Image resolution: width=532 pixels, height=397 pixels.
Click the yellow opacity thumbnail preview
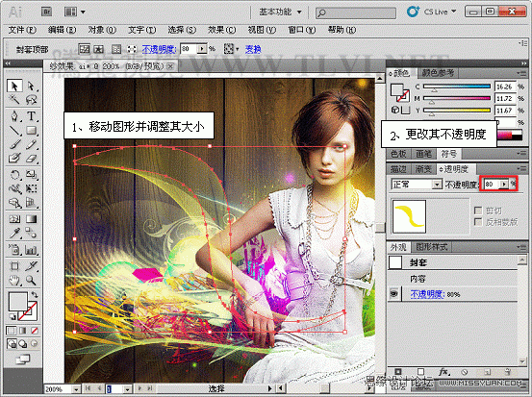(x=409, y=216)
